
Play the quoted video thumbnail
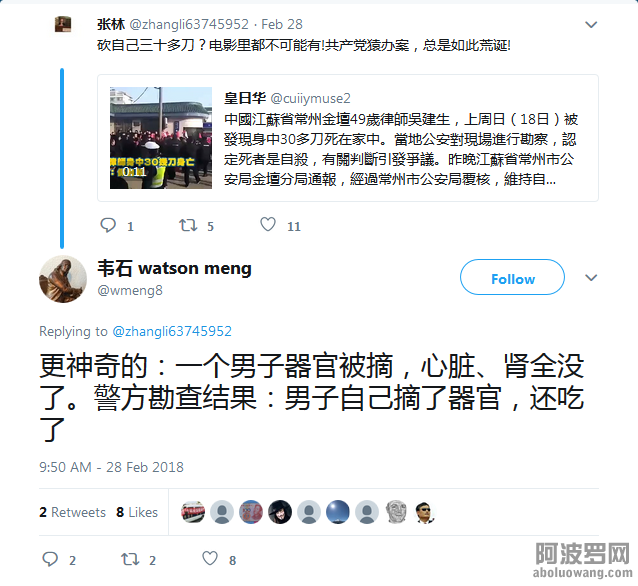coord(161,138)
